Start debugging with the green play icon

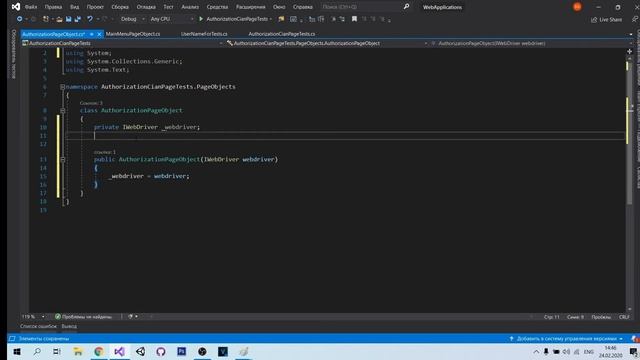201,19
